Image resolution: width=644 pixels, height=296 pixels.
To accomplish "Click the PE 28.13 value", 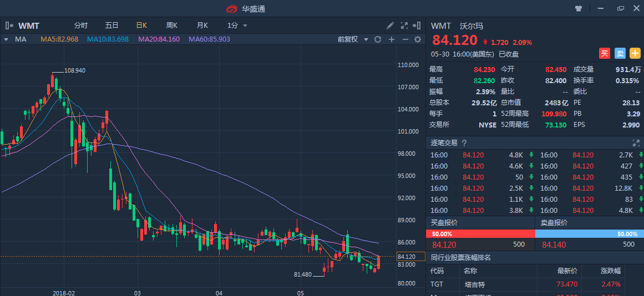I will (631, 103).
